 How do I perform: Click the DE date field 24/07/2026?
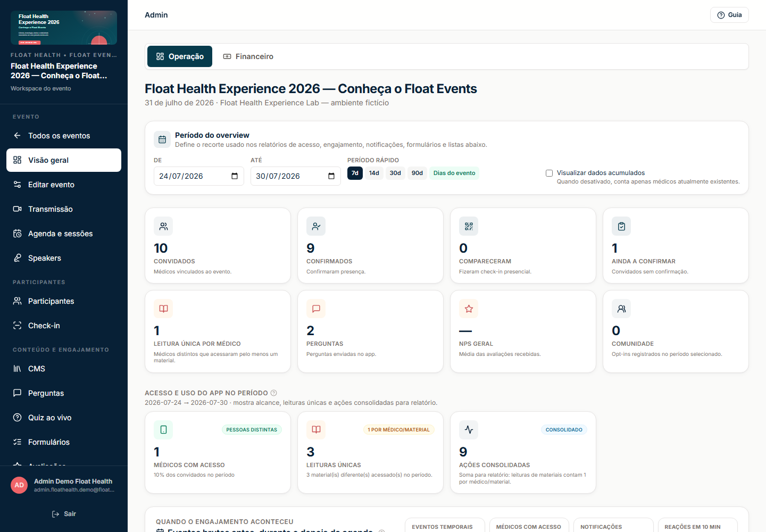tap(198, 176)
